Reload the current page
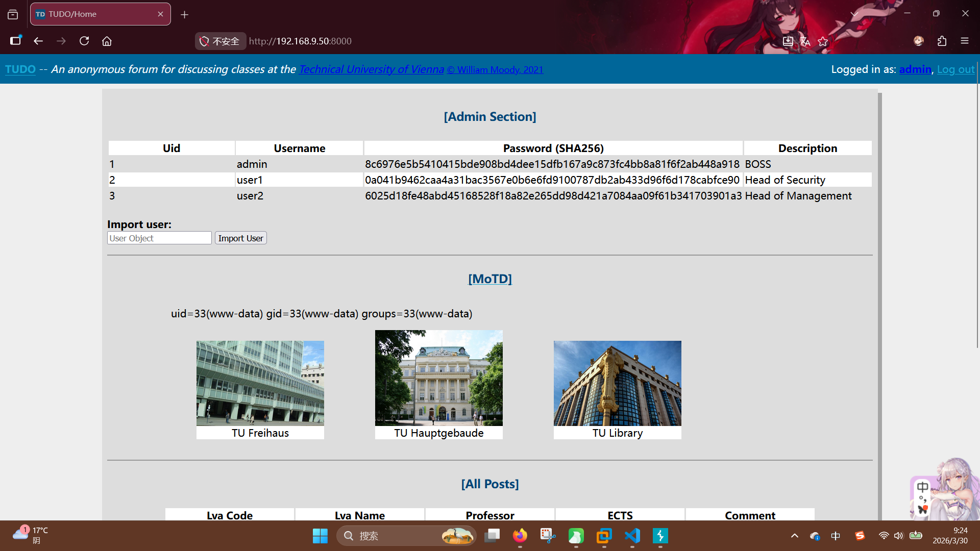Screen dimensions: 980x551 [84, 41]
